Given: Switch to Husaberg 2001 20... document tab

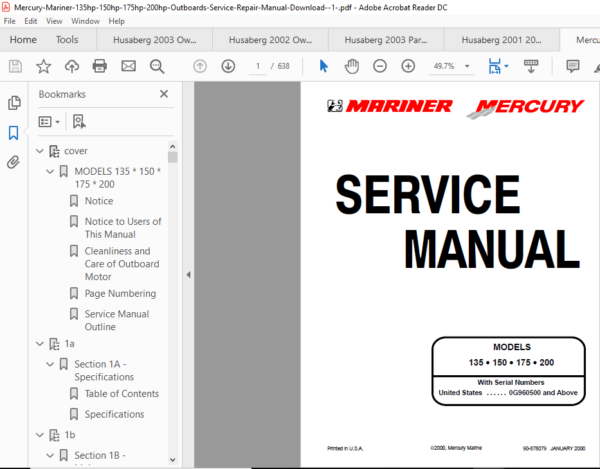Looking at the screenshot, I should [501, 40].
